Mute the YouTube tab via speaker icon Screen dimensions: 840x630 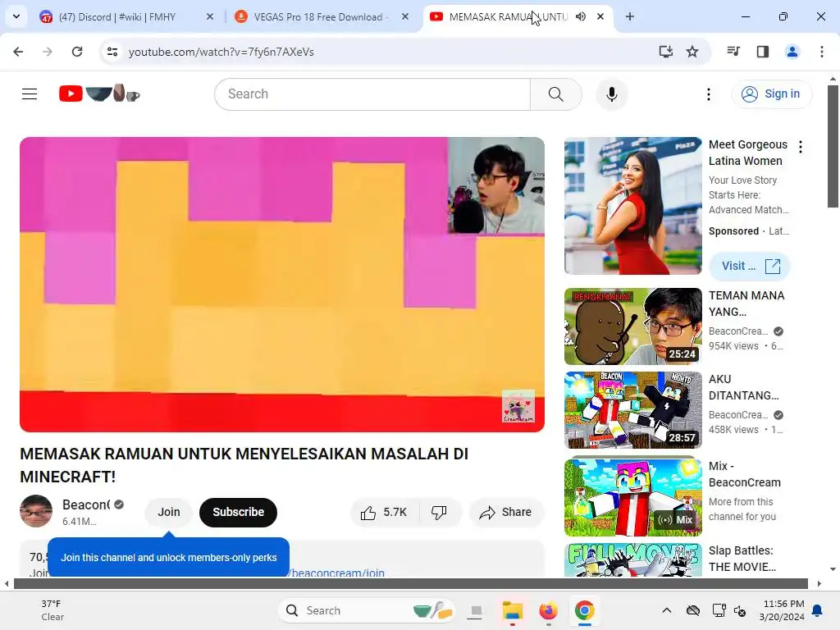click(x=581, y=16)
